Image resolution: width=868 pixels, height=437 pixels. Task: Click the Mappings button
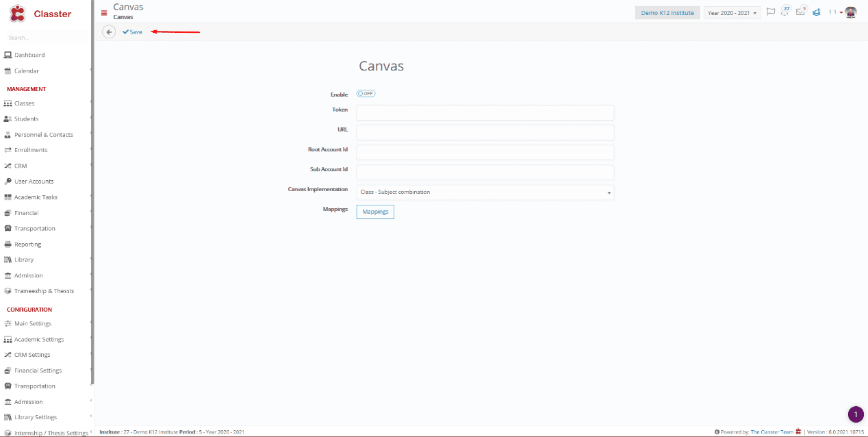375,212
